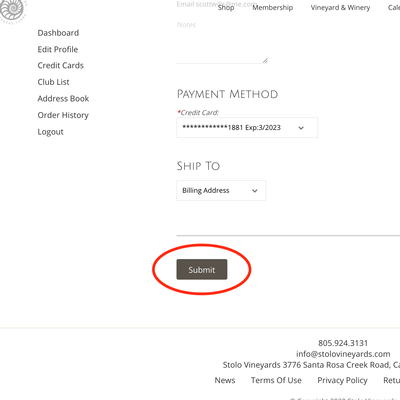Open the Membership menu item
Screen dimensions: 400x400
click(x=272, y=7)
